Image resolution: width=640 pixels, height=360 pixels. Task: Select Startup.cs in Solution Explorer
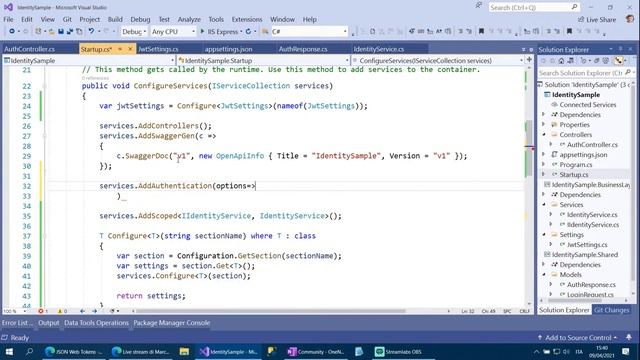(573, 174)
